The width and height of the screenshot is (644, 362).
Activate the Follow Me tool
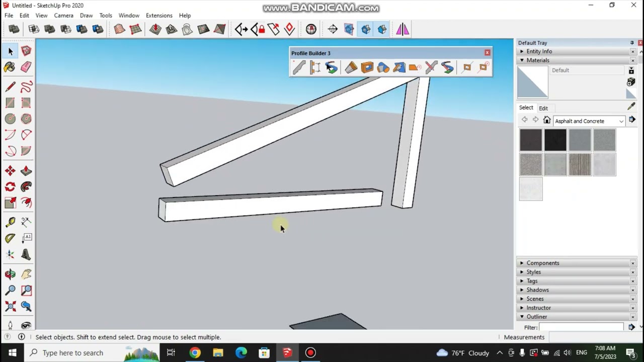click(26, 187)
